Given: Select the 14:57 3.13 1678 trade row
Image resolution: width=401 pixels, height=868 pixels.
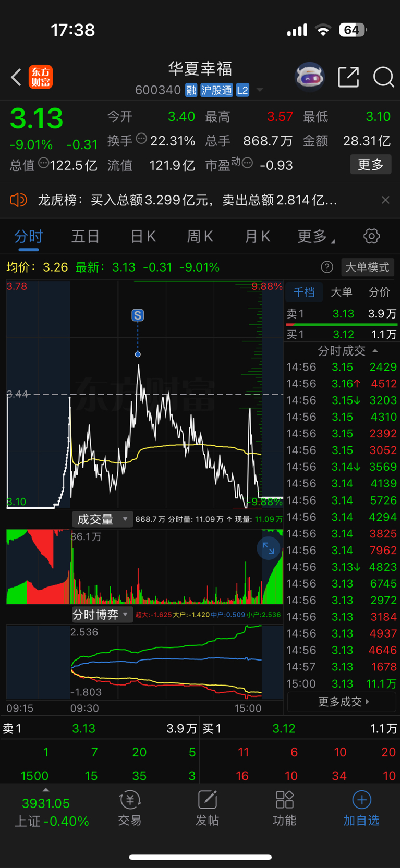Looking at the screenshot, I should tap(342, 667).
